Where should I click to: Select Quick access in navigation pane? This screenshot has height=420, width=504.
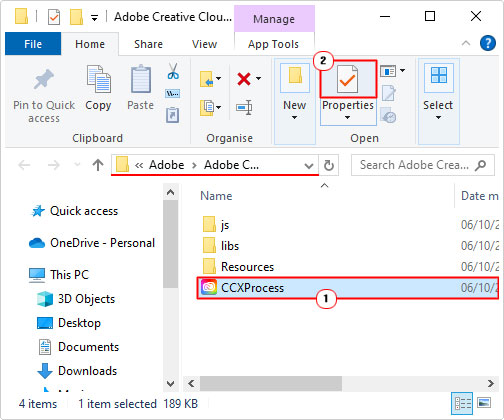pyautogui.click(x=84, y=211)
